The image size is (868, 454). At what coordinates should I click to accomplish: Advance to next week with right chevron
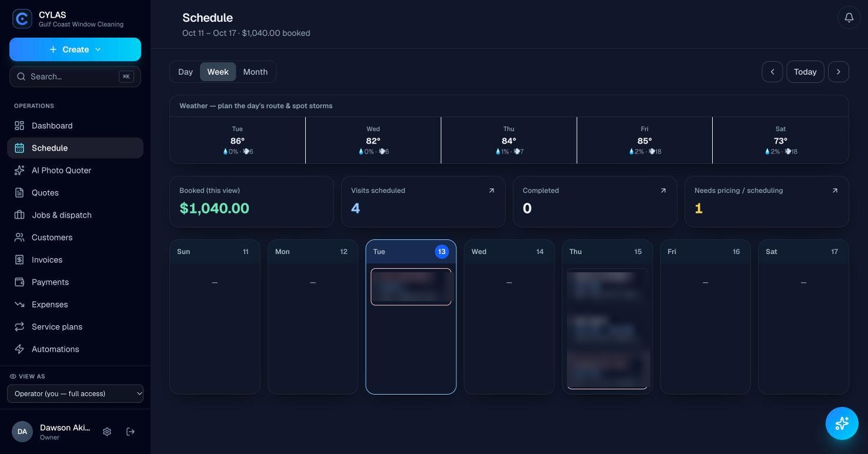[839, 72]
